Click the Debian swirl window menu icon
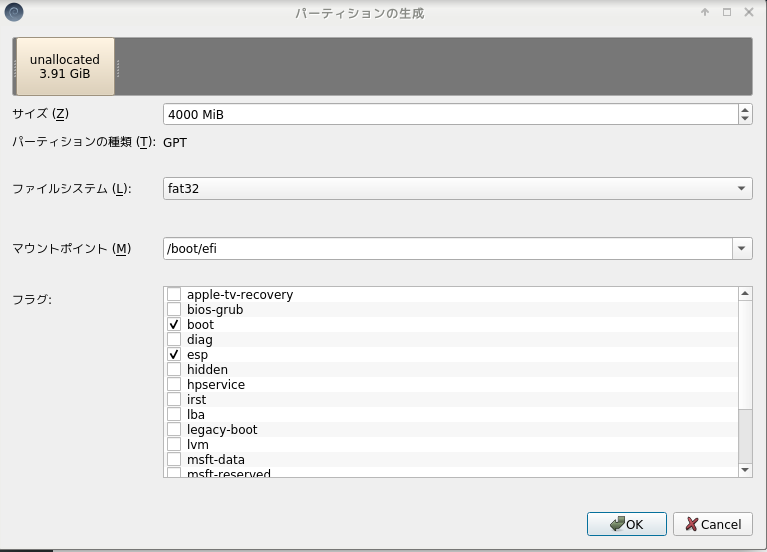This screenshot has height=552, width=767. pyautogui.click(x=13, y=13)
